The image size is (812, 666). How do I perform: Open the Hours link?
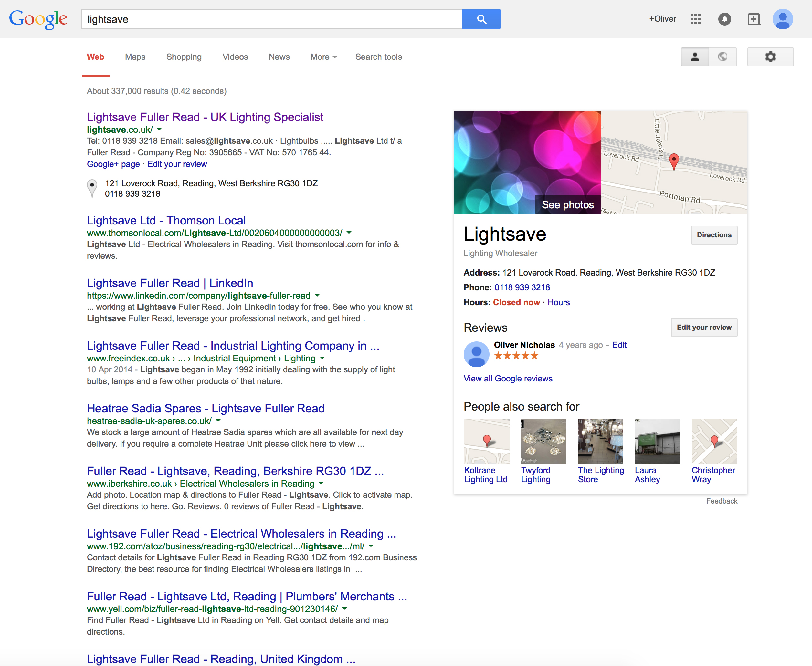[558, 302]
